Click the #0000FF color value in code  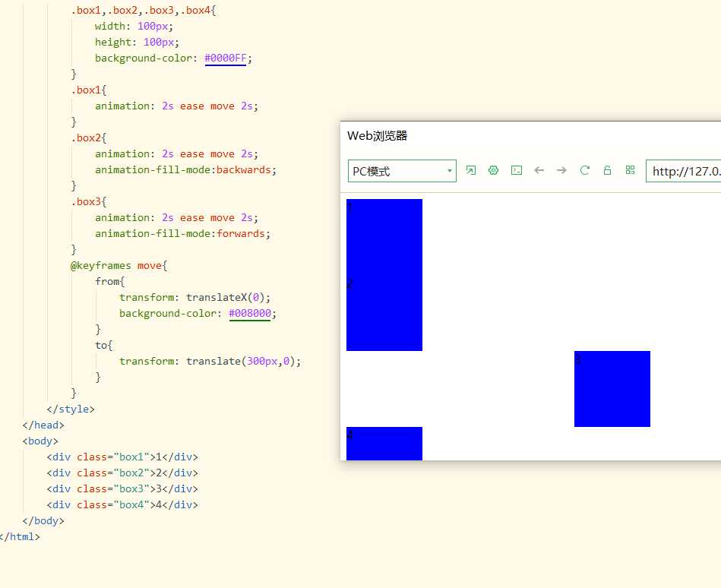click(226, 58)
